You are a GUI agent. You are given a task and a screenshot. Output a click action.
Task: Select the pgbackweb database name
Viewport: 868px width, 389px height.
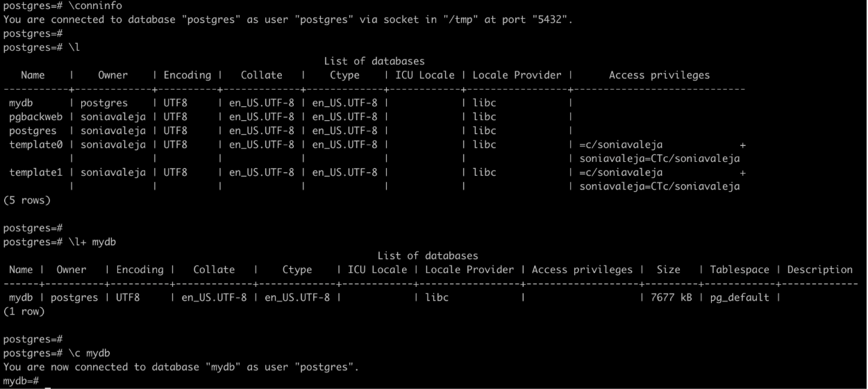(35, 117)
